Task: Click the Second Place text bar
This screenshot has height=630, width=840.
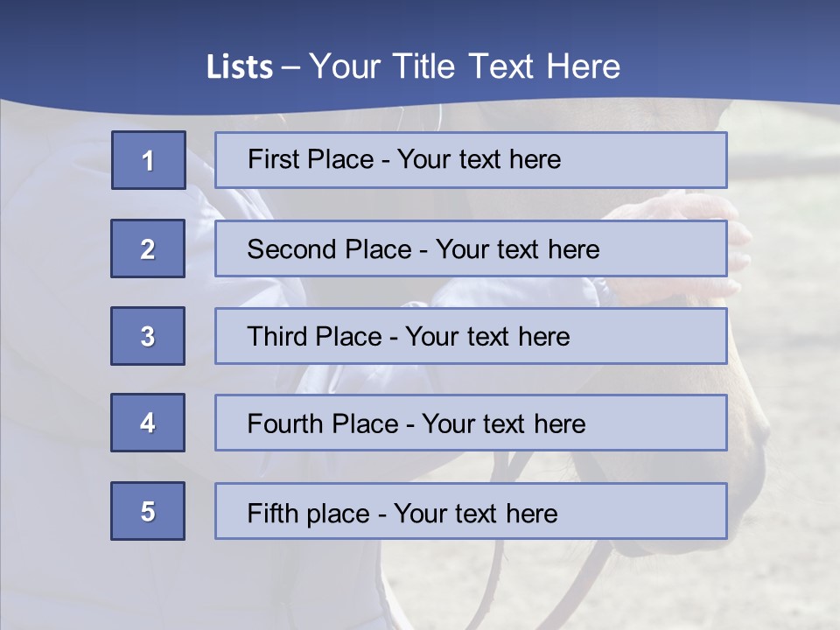Action: tap(471, 248)
